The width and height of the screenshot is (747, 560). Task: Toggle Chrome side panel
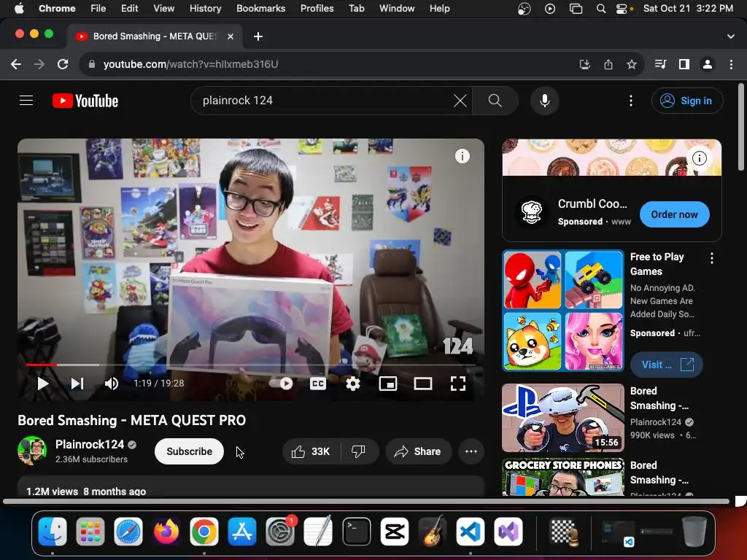[684, 64]
